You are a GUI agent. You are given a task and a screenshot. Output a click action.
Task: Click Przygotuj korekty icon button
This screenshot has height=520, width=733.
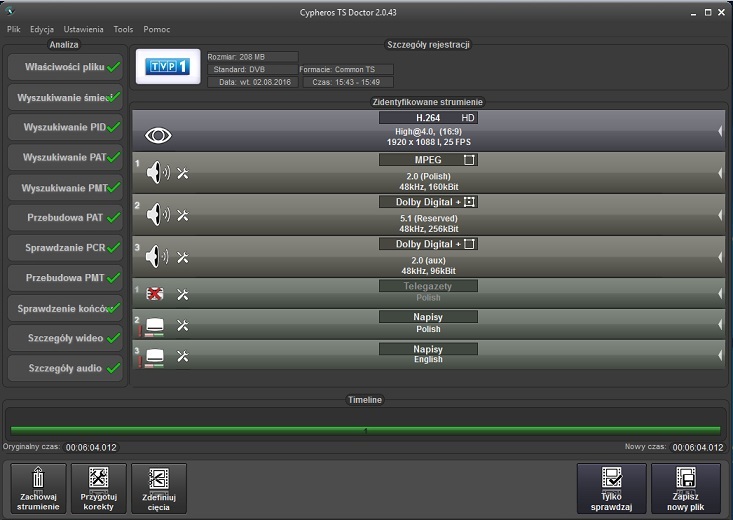coord(98,488)
